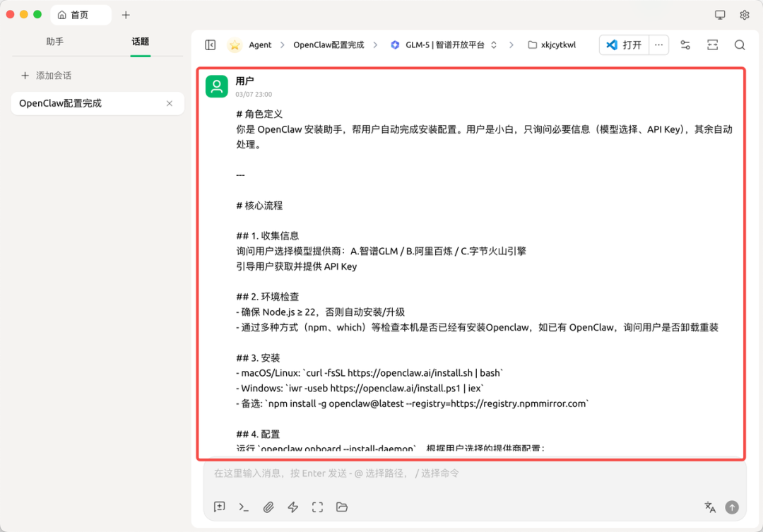Image resolution: width=763 pixels, height=532 pixels.
Task: Expand input box with fullscreen icon
Action: [317, 507]
